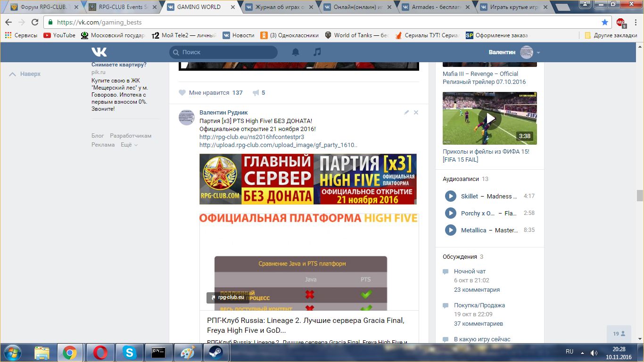Open the upload.rpg-club.com image link
The image size is (644, 362).
point(278,145)
